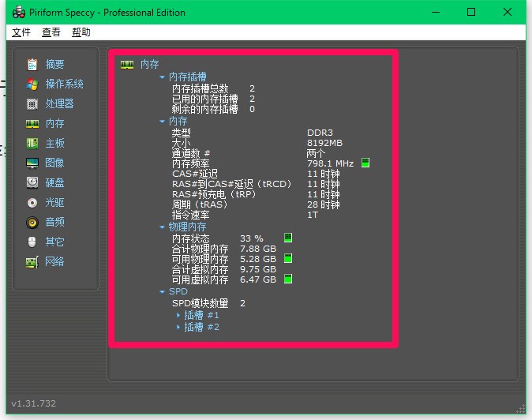Select the 处理器 CPU chip icon

(32, 103)
